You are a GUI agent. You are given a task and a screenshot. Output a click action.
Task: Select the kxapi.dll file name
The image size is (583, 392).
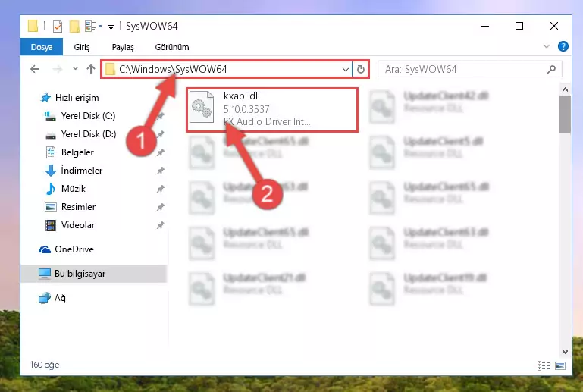point(242,96)
